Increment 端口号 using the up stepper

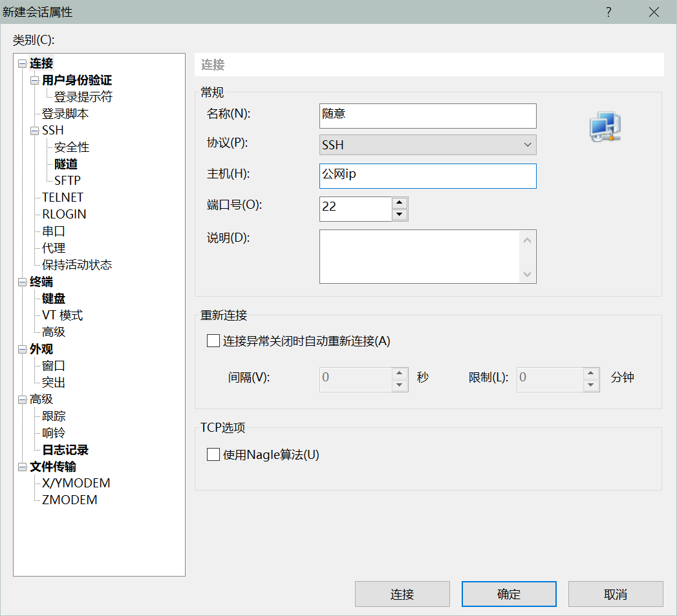399,202
